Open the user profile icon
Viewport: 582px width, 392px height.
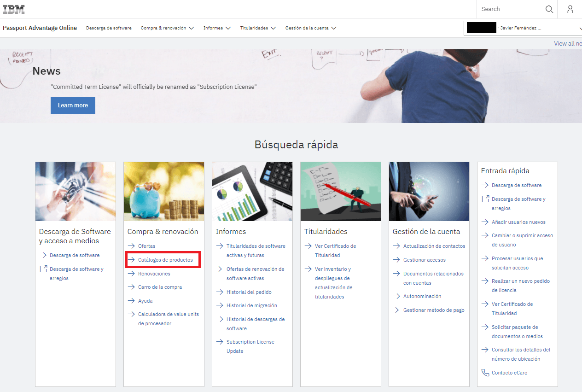click(570, 9)
